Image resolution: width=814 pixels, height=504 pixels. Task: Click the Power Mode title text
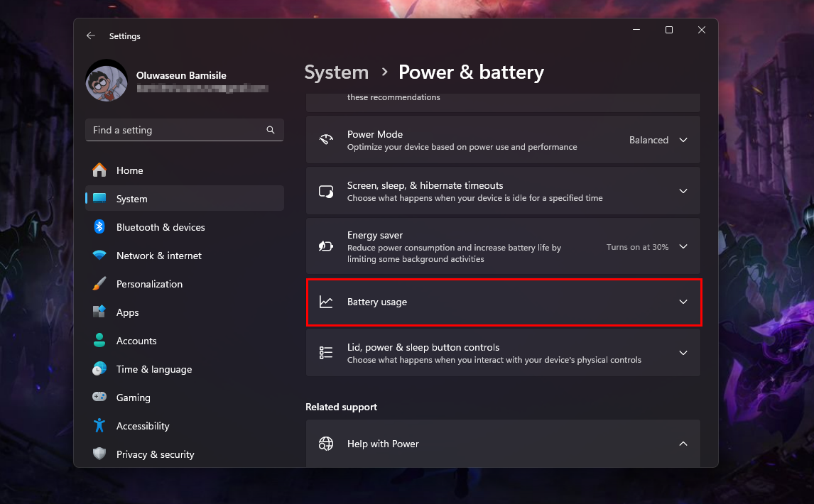pos(375,134)
